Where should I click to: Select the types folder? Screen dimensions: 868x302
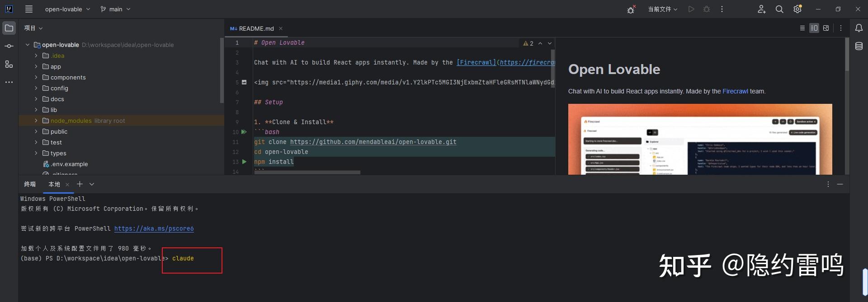[x=58, y=153]
